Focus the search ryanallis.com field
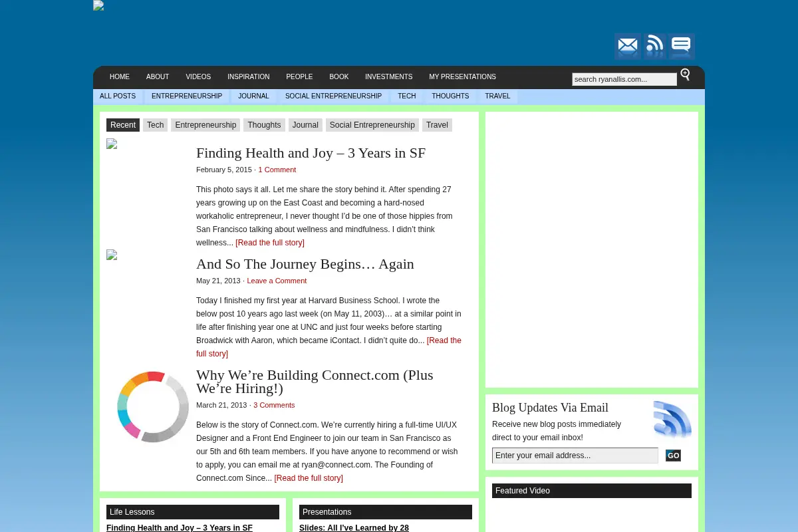 pyautogui.click(x=624, y=79)
